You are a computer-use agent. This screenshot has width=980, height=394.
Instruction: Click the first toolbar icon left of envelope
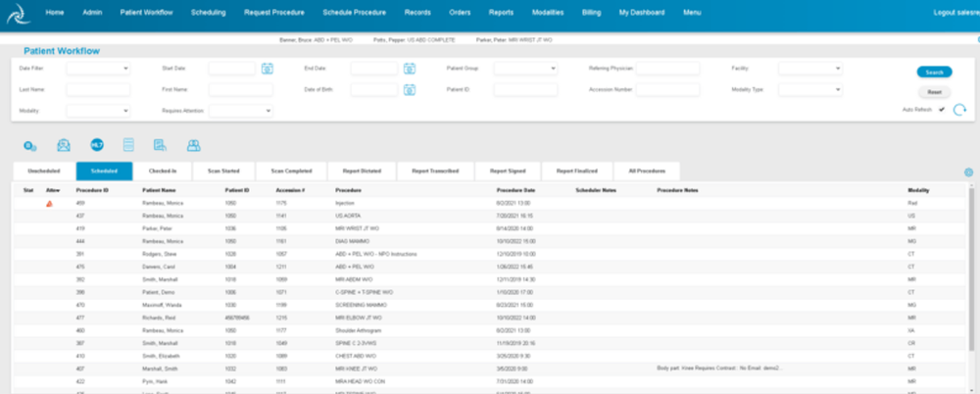point(30,146)
